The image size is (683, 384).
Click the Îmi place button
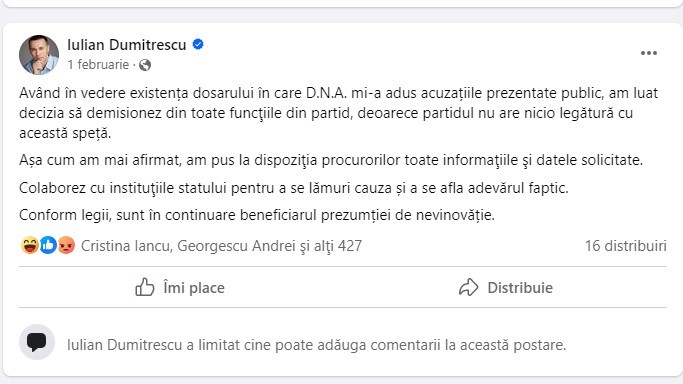(x=179, y=287)
